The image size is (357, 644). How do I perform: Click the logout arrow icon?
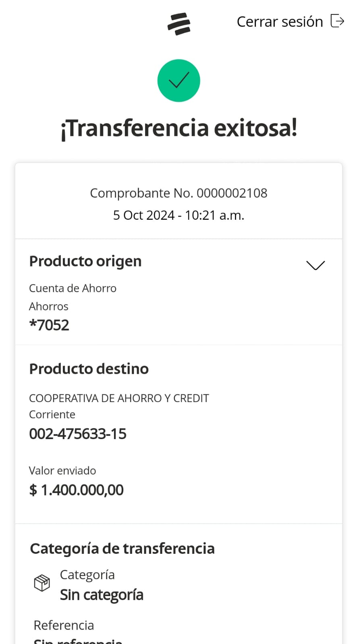pyautogui.click(x=337, y=21)
